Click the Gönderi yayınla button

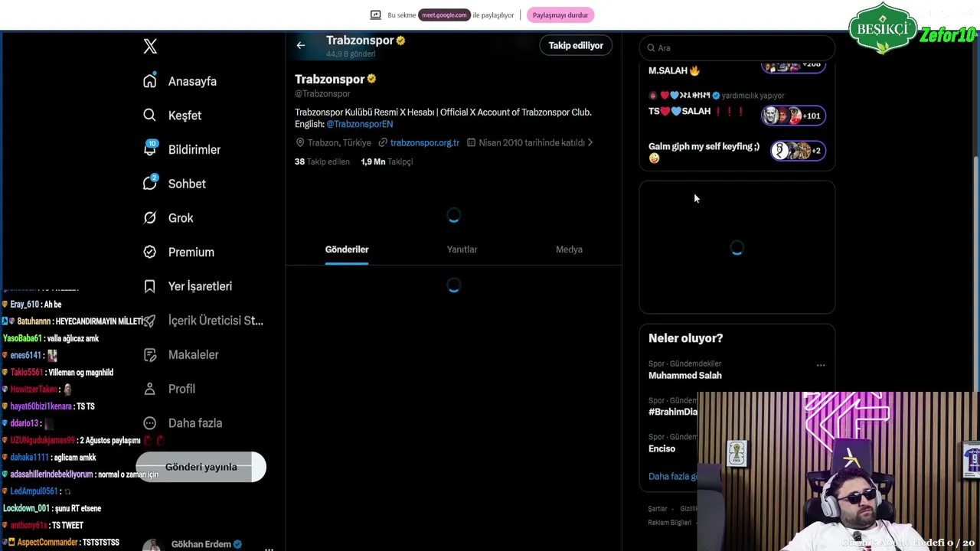pos(201,467)
